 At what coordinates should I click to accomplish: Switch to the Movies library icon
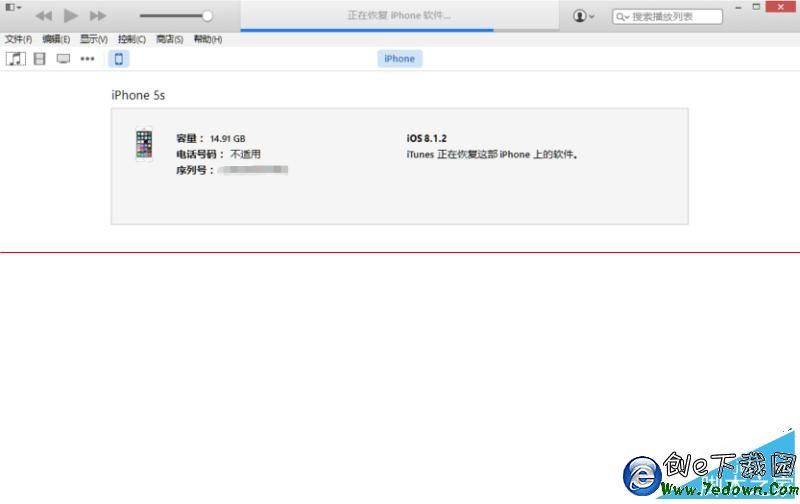[39, 59]
